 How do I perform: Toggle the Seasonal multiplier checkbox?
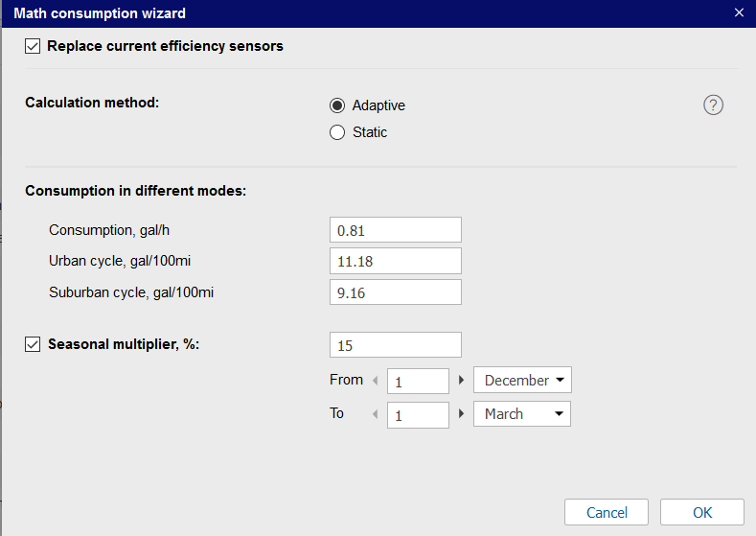(33, 344)
